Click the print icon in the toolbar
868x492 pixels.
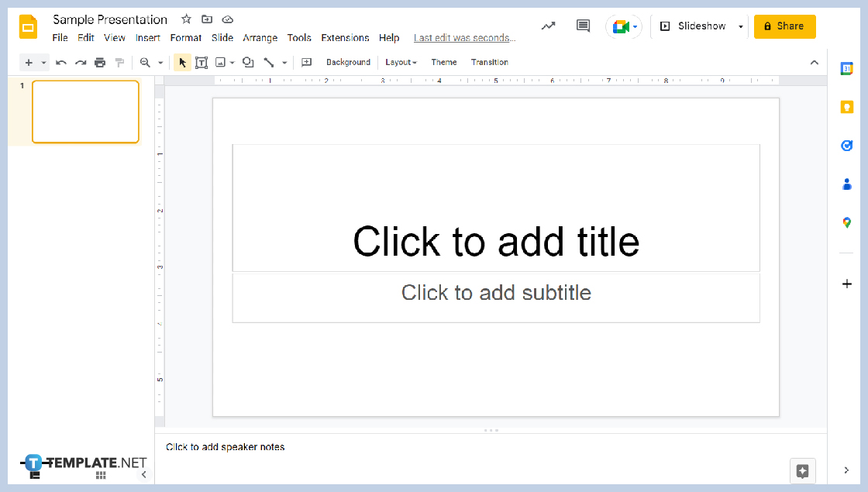(x=100, y=62)
